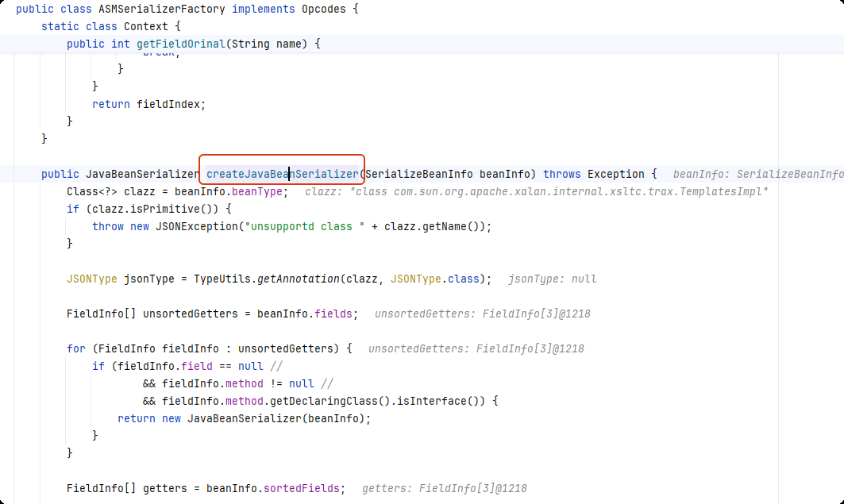The height and width of the screenshot is (504, 844).
Task: Click the 'beanInfo: SerializeBeanInfo' inline hint
Action: 758,174
